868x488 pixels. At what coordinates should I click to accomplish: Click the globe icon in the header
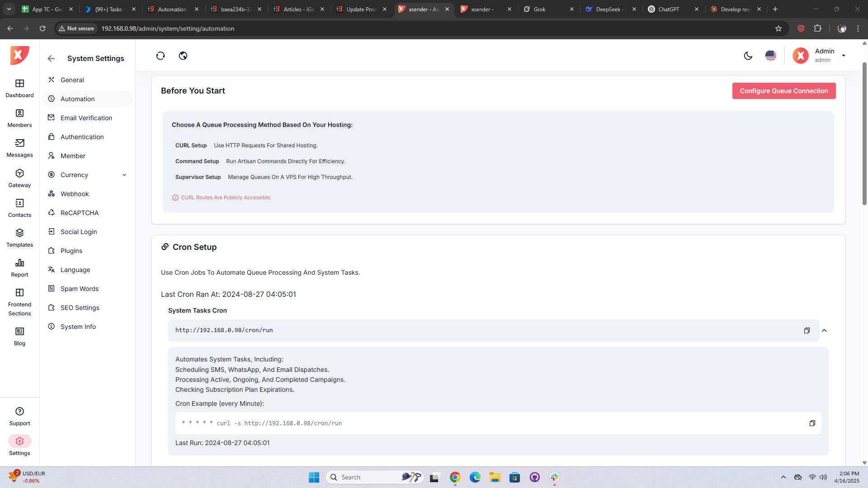tap(183, 56)
